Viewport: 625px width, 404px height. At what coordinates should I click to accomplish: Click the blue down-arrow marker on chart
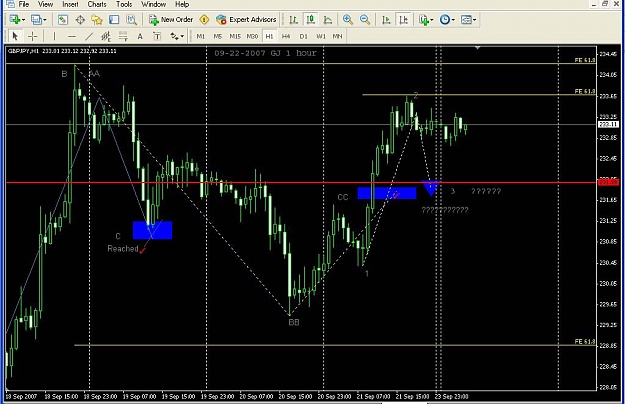431,188
